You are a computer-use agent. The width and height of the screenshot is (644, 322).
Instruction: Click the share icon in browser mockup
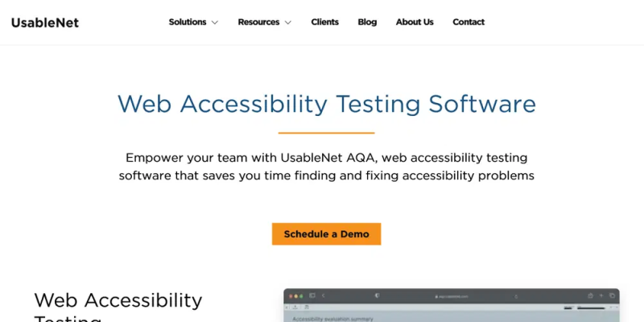click(x=590, y=295)
